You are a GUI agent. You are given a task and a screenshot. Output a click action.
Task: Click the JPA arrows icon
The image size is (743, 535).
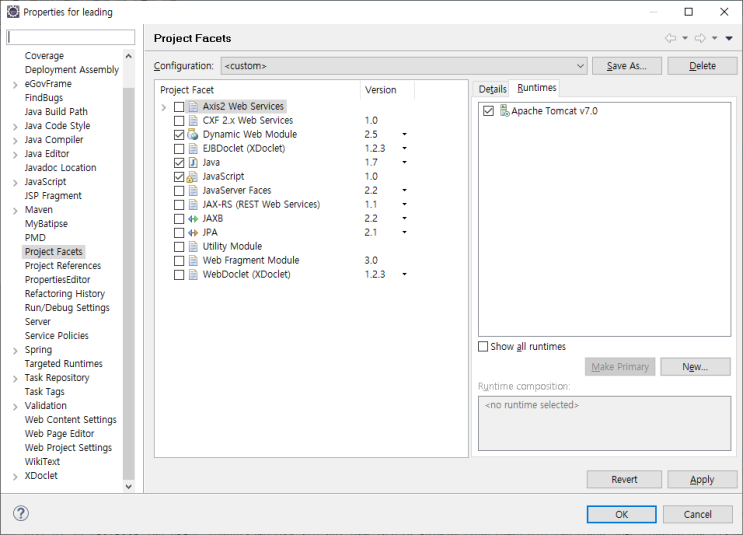pyautogui.click(x=193, y=233)
